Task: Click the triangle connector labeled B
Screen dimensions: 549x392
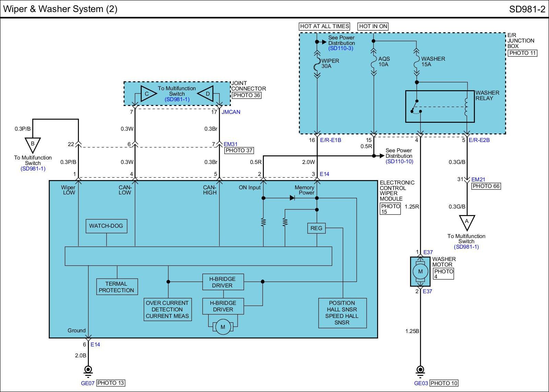Action: [x=33, y=144]
